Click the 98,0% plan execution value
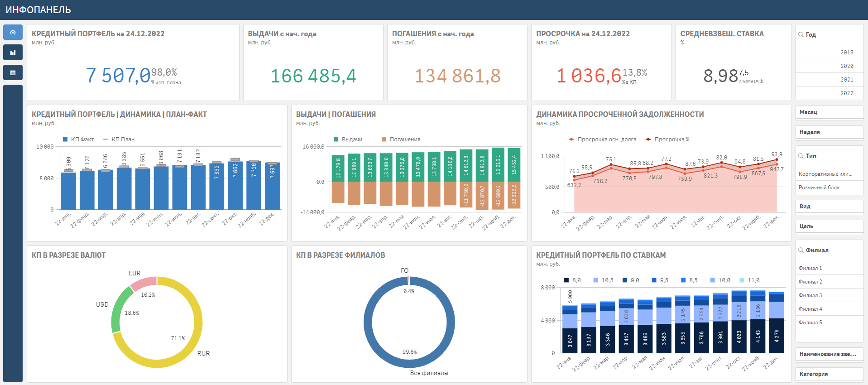 tap(164, 72)
